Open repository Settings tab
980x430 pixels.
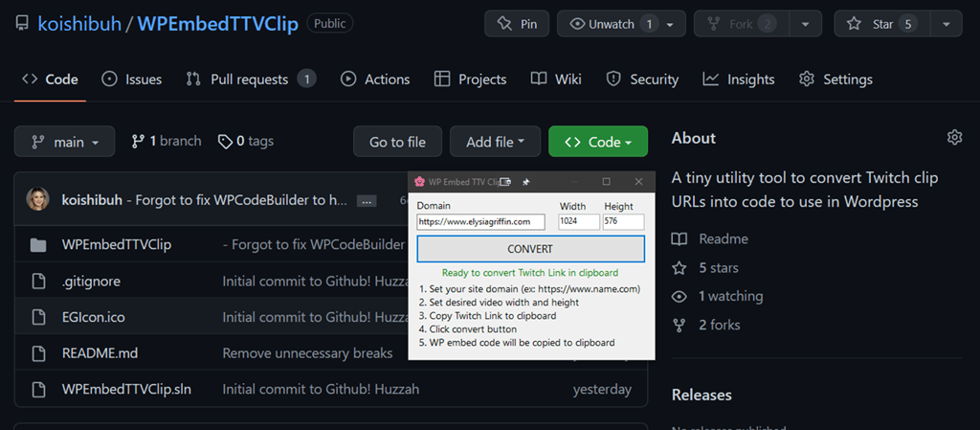[x=835, y=79]
